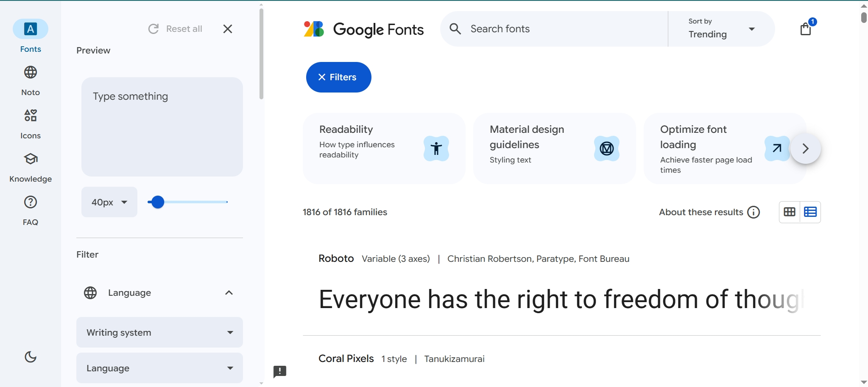Expand the Writing system dropdown

(x=159, y=332)
